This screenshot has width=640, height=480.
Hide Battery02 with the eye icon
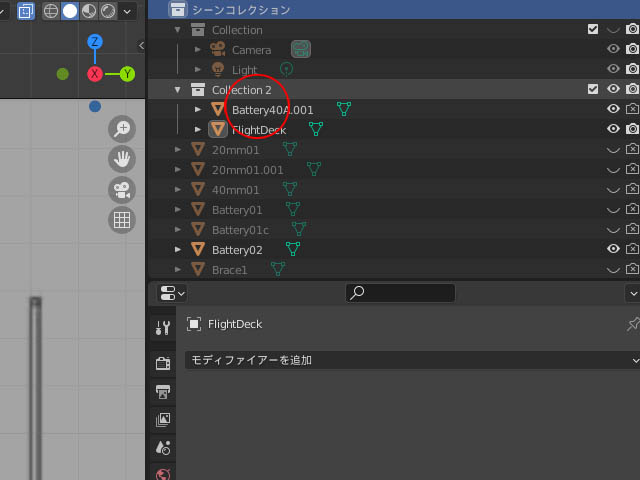pos(613,249)
